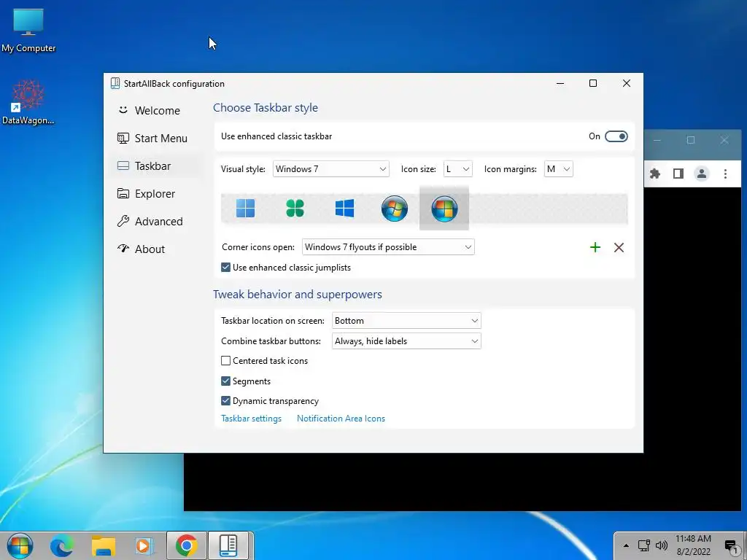Select the Windows 11 start button icon

click(245, 208)
